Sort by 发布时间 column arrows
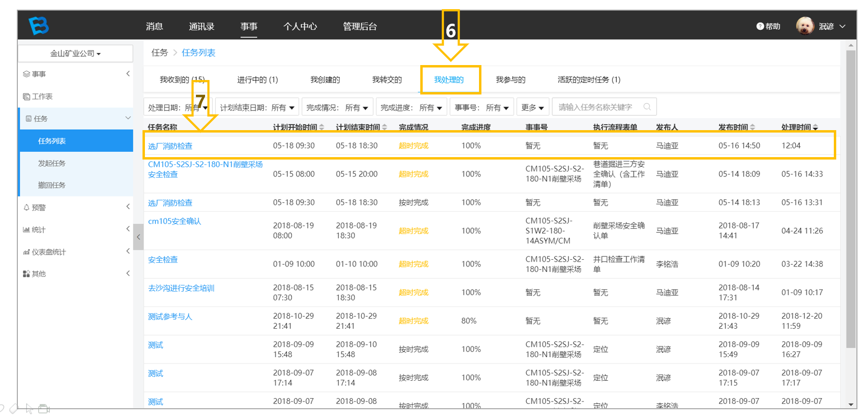868x415 pixels. 752,127
